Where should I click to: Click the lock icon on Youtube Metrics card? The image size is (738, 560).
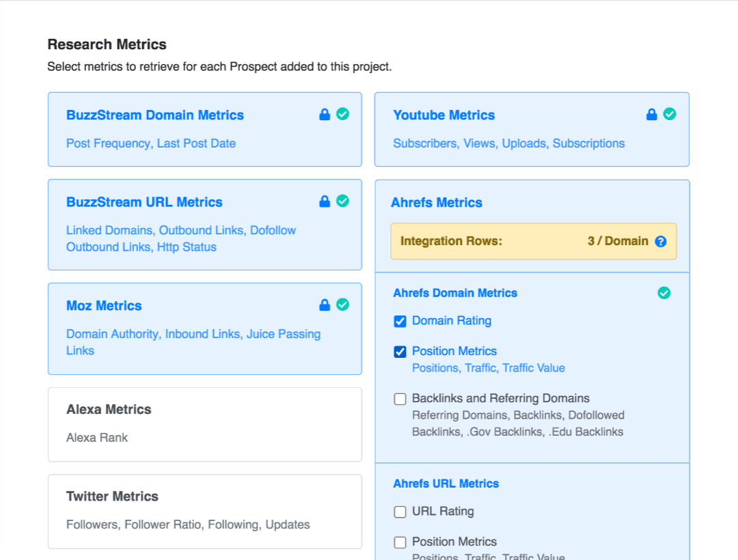point(651,114)
